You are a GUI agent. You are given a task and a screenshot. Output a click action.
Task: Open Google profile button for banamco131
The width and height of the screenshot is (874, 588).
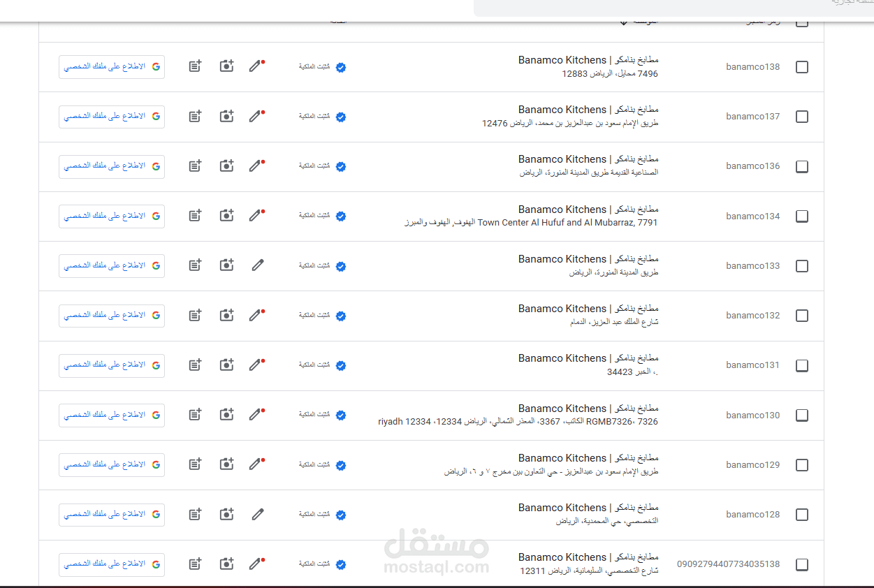(112, 365)
